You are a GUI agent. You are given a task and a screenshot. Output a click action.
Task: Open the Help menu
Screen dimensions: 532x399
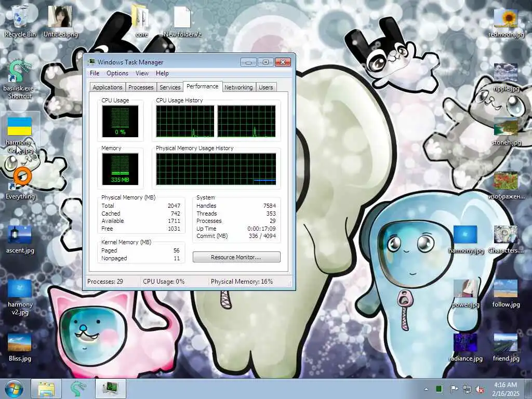(162, 73)
